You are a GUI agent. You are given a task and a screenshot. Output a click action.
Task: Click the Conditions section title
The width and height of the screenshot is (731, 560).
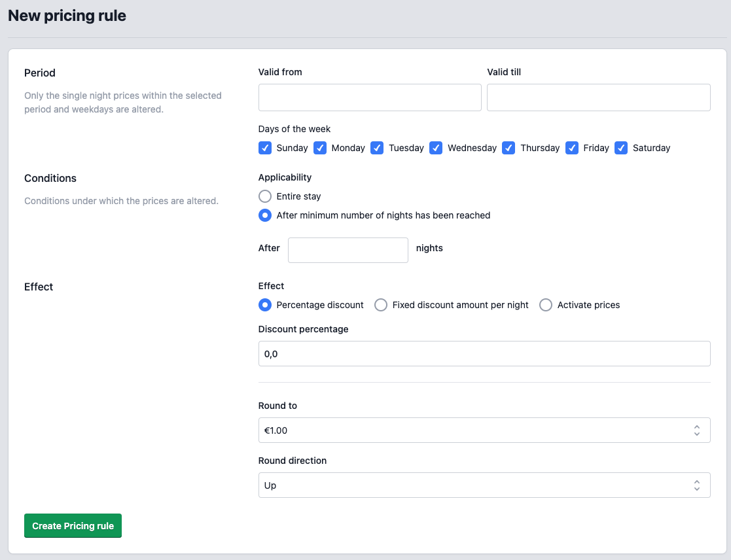point(50,179)
